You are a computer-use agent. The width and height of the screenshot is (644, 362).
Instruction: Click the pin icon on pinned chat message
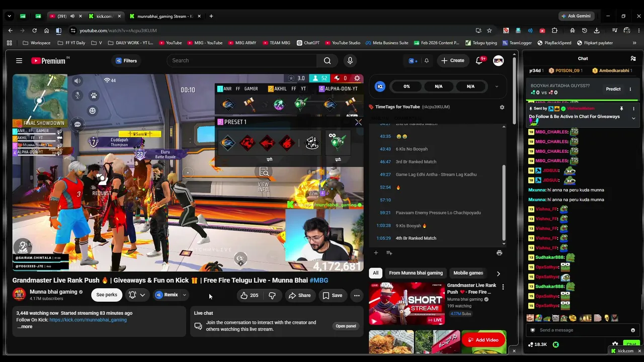621,109
